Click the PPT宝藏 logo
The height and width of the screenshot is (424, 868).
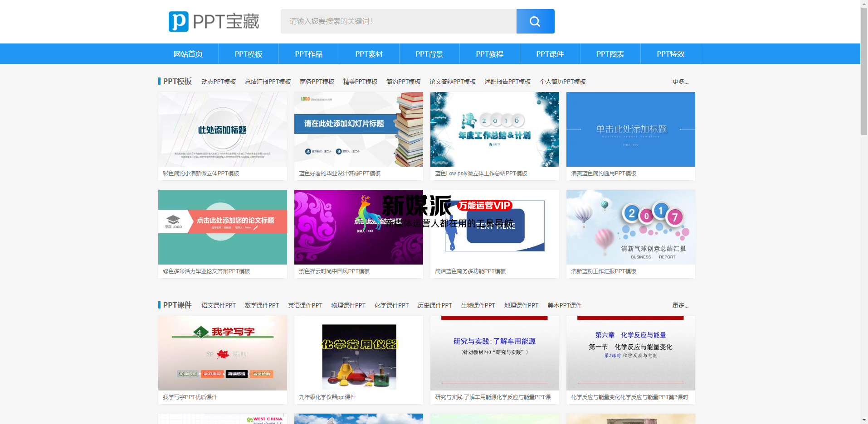(214, 21)
